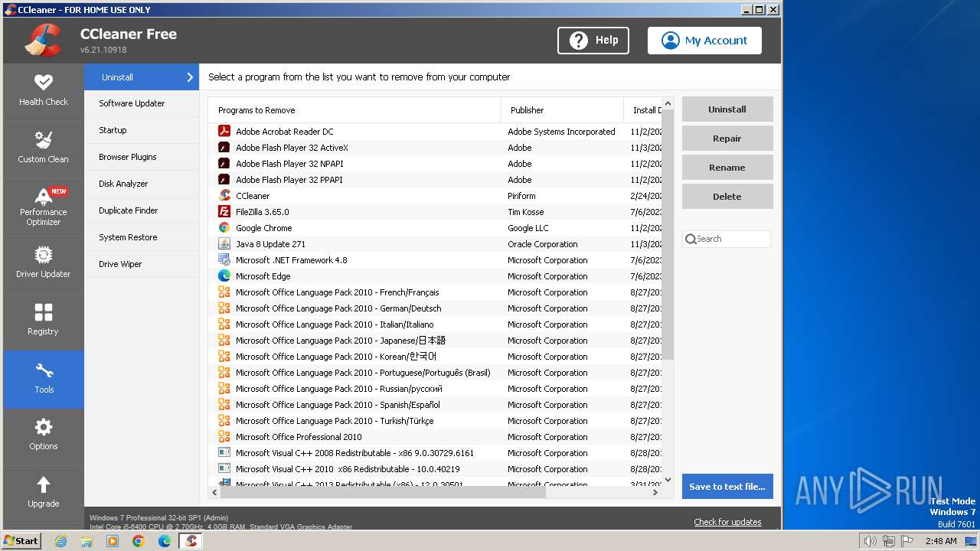Click the Microsoft Office Professional 2010 icon
The image size is (980, 551).
click(x=224, y=436)
